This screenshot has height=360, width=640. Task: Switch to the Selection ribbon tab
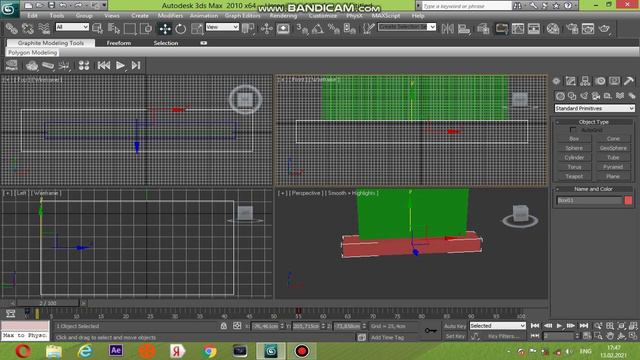[x=166, y=43]
